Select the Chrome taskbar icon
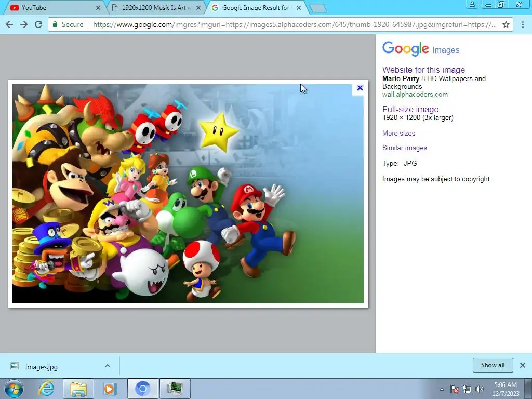 pyautogui.click(x=142, y=389)
